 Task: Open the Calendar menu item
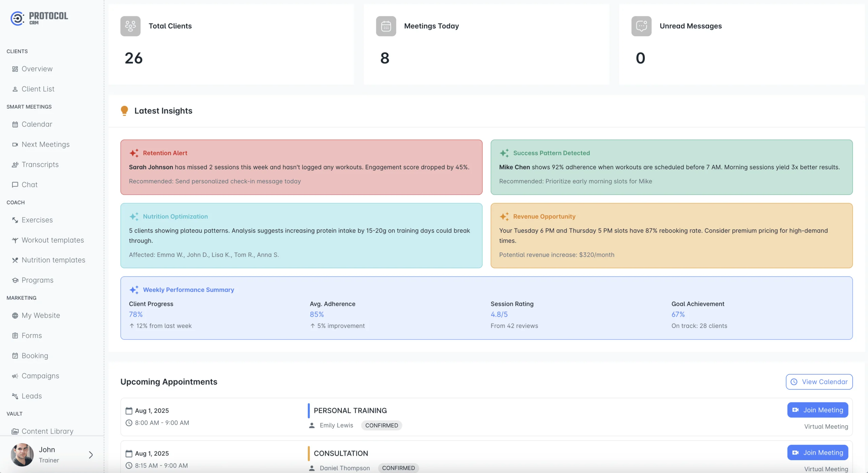tap(37, 124)
